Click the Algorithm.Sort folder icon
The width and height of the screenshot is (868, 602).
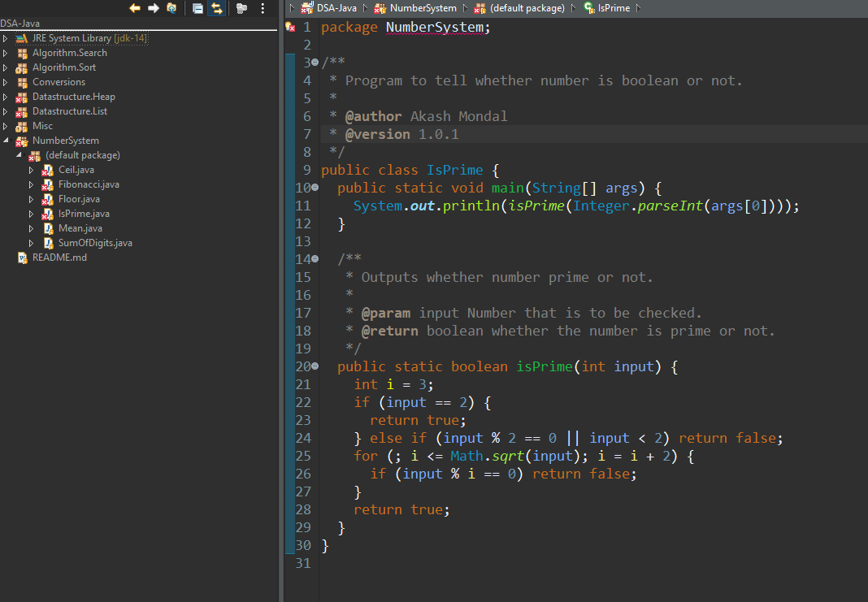click(x=22, y=67)
